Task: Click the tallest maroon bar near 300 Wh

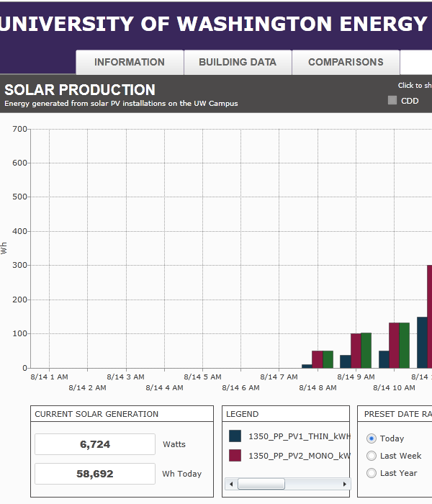Action: pyautogui.click(x=429, y=317)
